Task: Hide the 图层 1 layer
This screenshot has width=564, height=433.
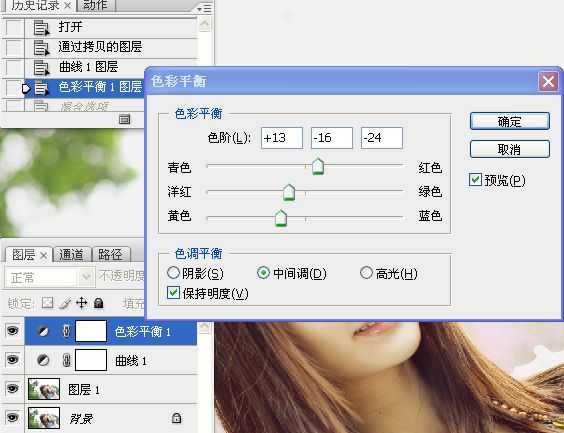Action: [13, 388]
